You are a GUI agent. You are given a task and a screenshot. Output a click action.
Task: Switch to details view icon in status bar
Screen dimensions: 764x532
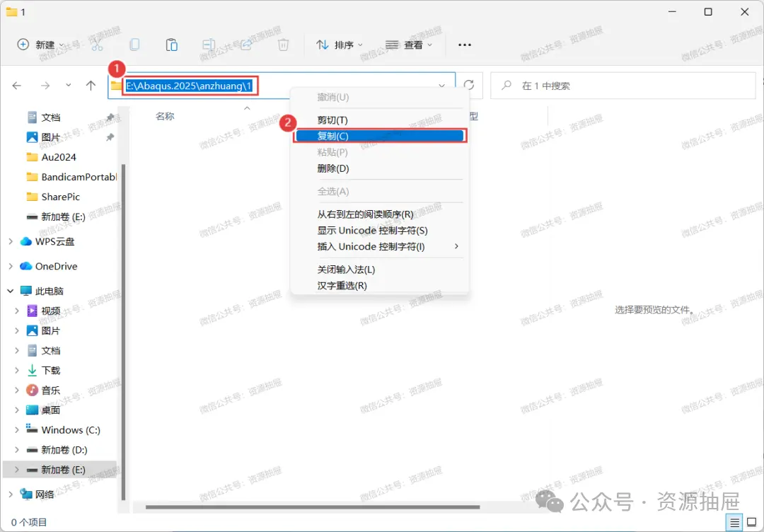[x=735, y=522]
